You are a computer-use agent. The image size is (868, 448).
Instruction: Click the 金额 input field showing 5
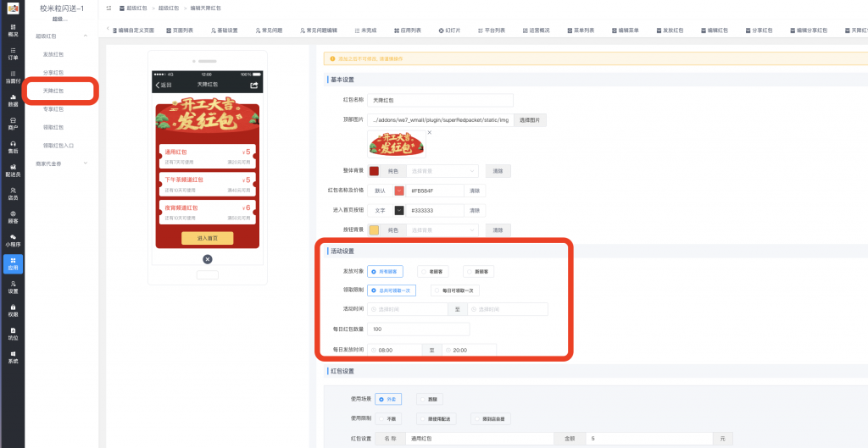[649, 439]
